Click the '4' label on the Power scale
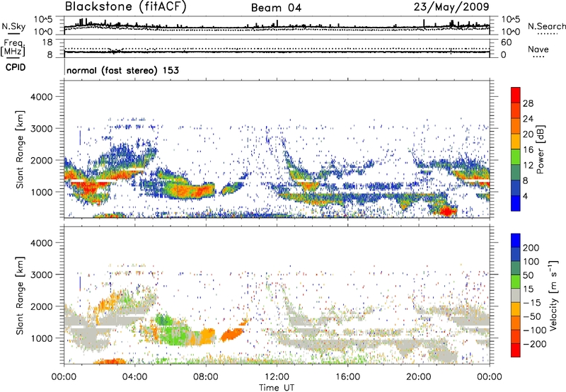 [x=526, y=196]
